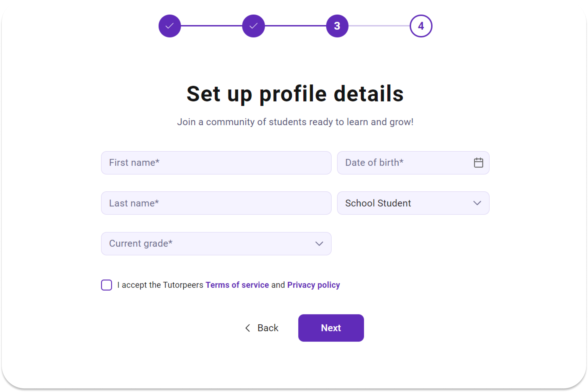Expand the Current grade dropdown
588x392 pixels.
tap(216, 244)
